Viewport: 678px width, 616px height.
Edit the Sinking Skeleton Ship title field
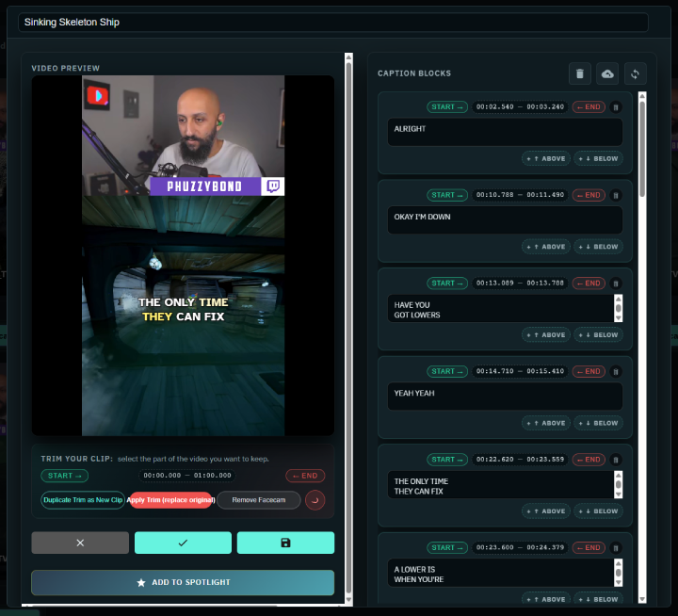pyautogui.click(x=333, y=22)
